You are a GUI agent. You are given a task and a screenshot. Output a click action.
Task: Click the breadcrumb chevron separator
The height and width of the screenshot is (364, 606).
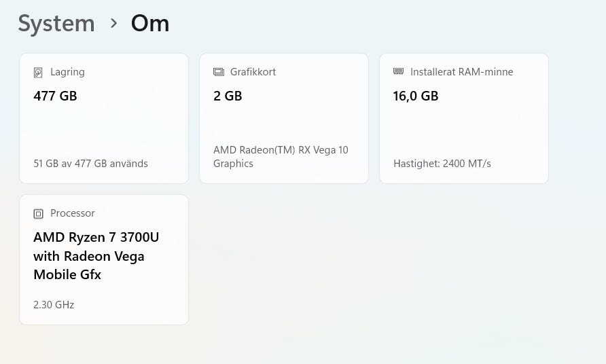click(x=113, y=24)
